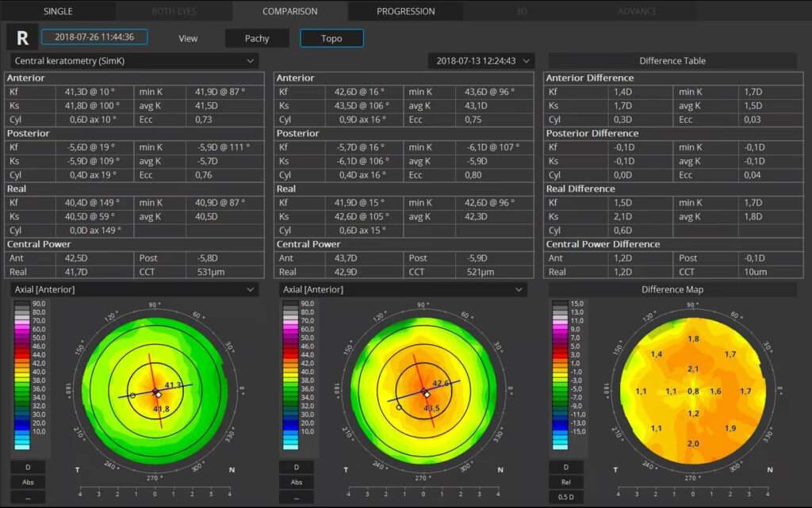Switch to the SINGLE tab
Viewport: 812px width, 508px height.
pos(58,11)
